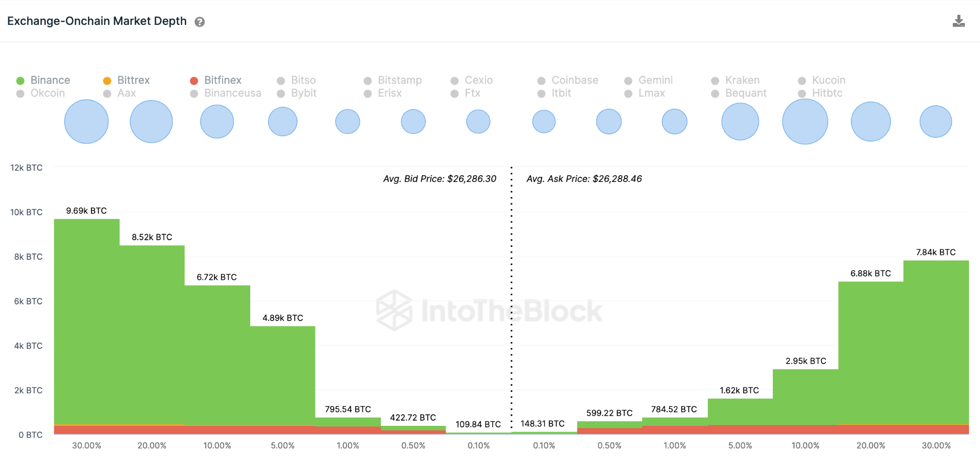Click bubble above 30.00% bid column
The width and height of the screenshot is (980, 456).
pos(87,122)
